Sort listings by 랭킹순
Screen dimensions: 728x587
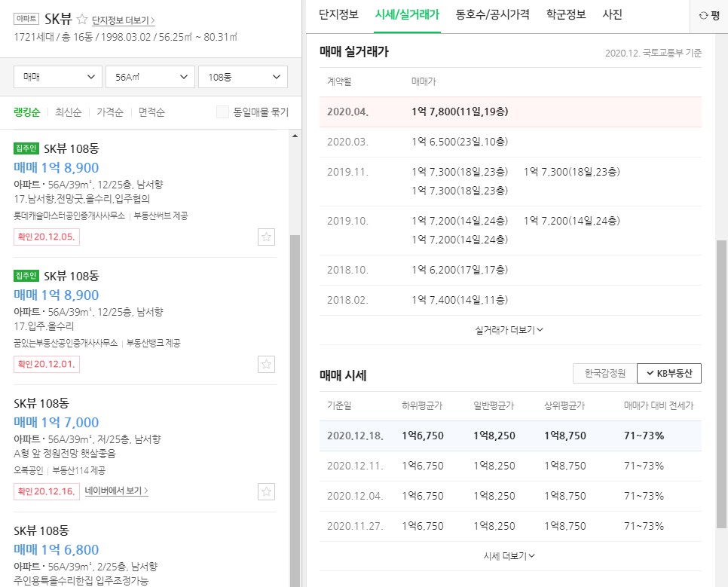pyautogui.click(x=27, y=112)
